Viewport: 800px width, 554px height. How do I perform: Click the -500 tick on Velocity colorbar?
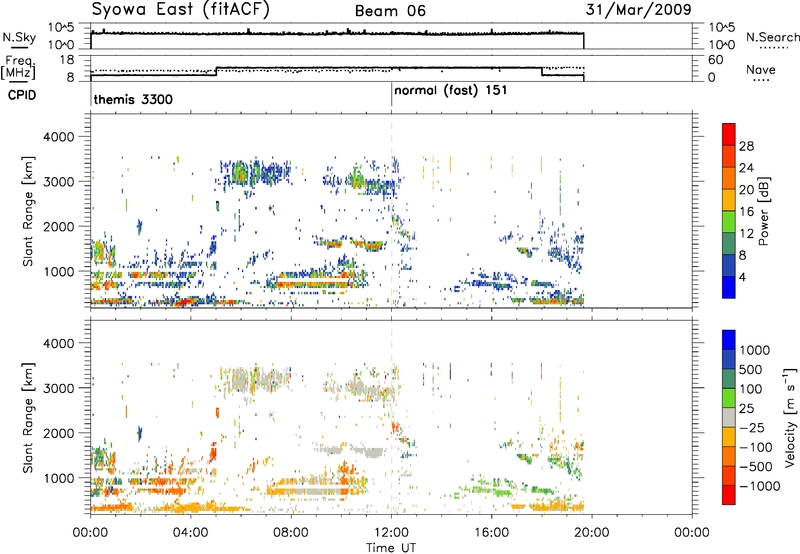pos(756,466)
